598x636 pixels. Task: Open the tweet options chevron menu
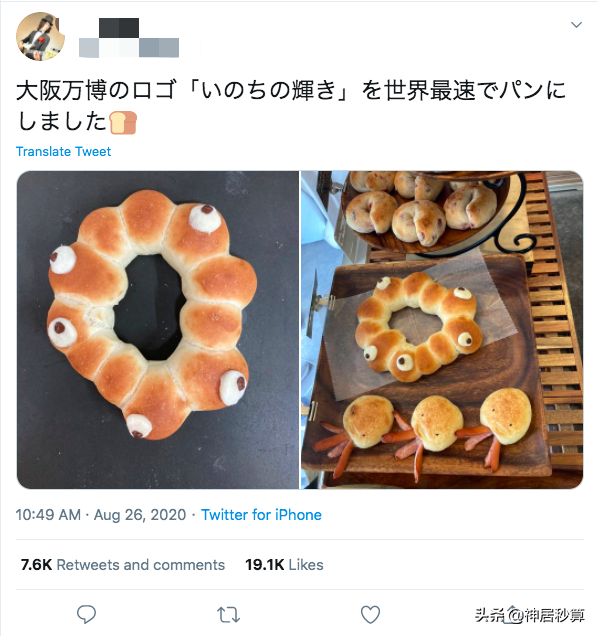coord(576,25)
